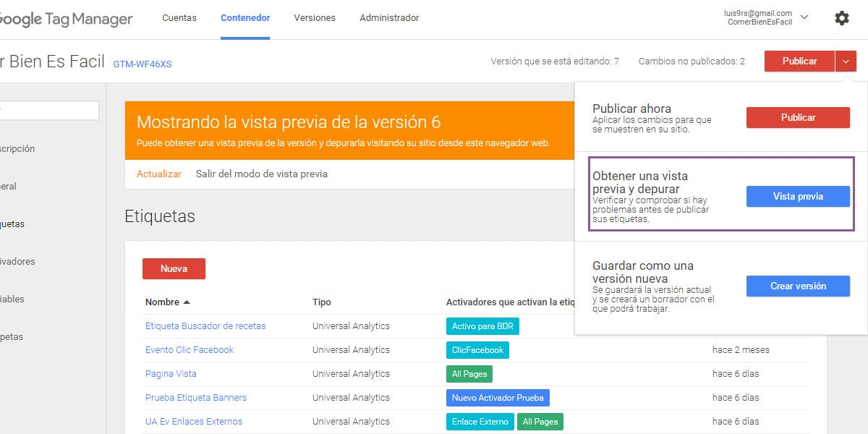Open the Variables sidebar item
The height and width of the screenshot is (434, 868).
12,299
